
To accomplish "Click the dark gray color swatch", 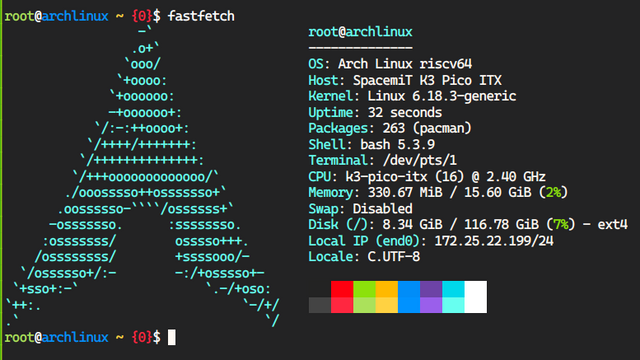I will 320,305.
